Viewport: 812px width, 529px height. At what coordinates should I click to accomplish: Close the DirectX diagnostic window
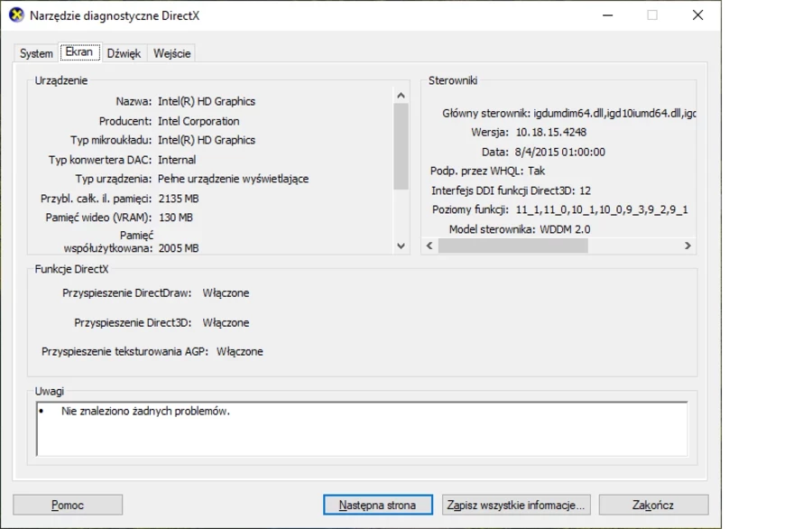pyautogui.click(x=697, y=15)
